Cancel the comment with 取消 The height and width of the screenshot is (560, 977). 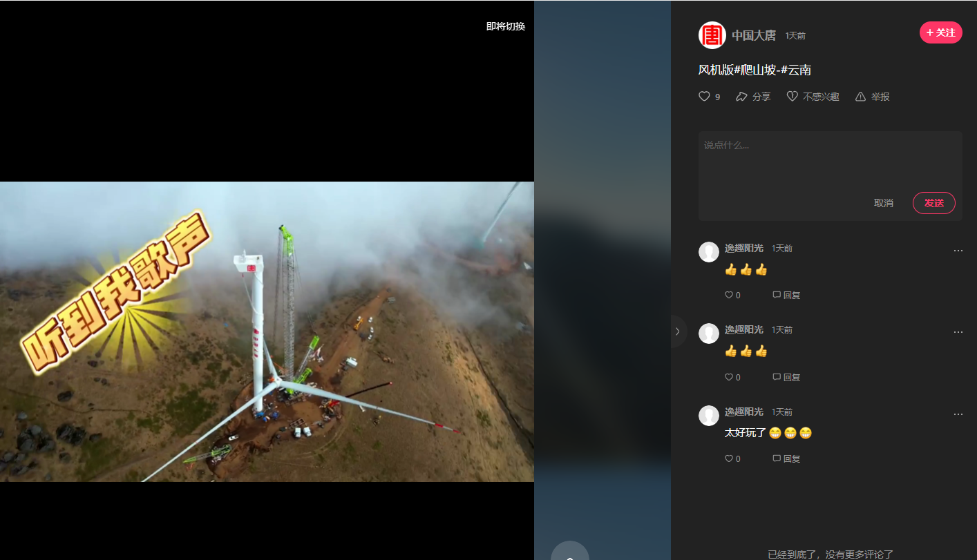(883, 203)
